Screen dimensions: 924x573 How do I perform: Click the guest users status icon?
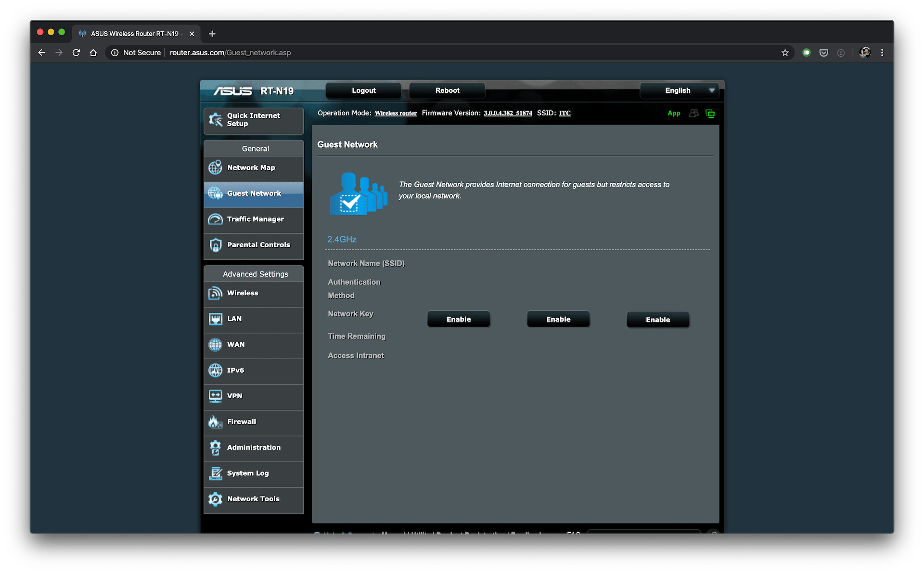693,114
